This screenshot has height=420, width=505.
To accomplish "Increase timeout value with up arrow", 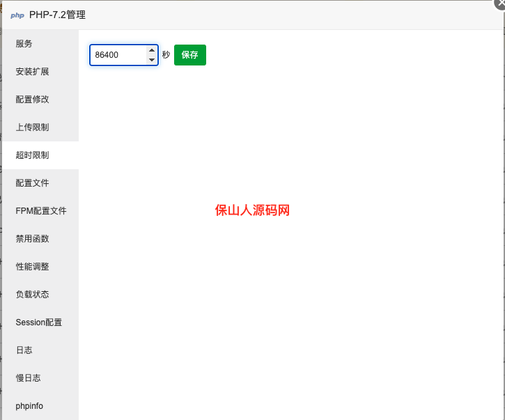I will (152, 50).
